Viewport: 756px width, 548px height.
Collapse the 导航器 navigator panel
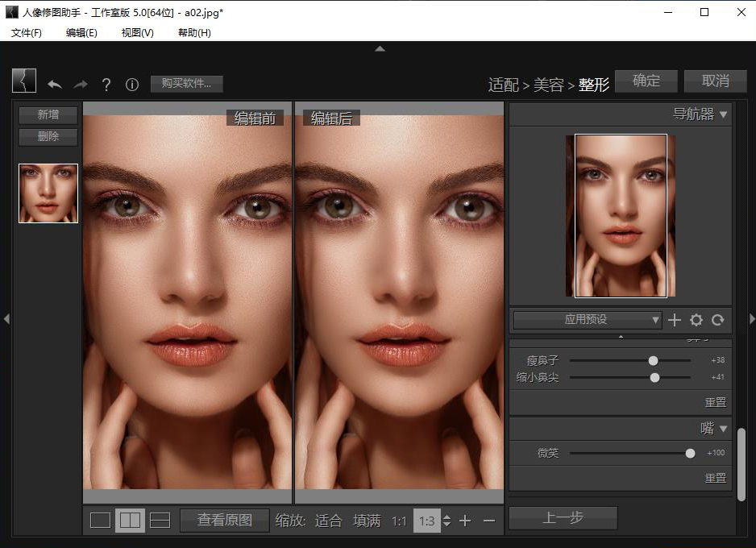click(x=723, y=114)
